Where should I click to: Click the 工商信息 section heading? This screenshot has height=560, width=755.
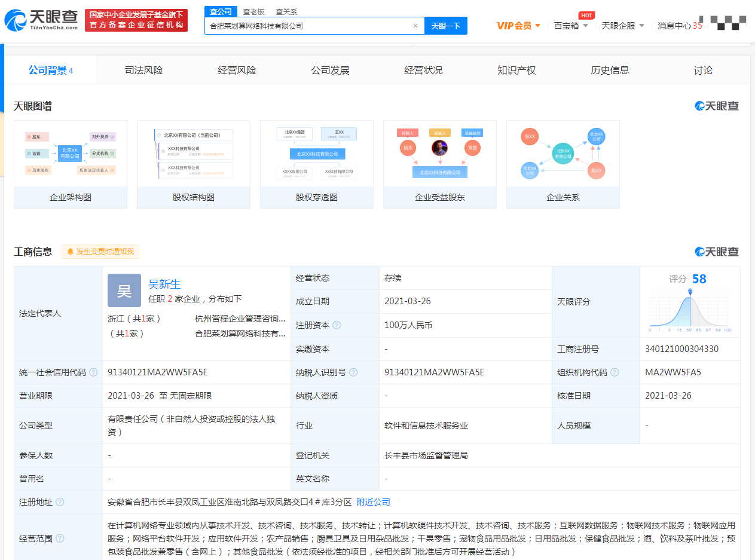click(x=33, y=252)
